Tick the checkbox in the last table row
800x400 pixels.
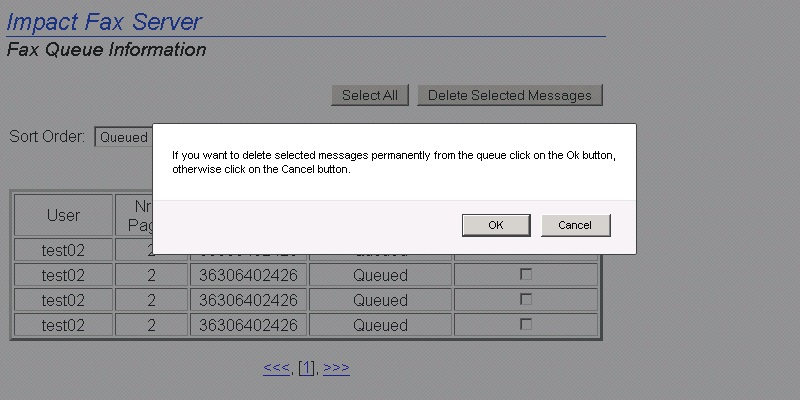tap(526, 324)
